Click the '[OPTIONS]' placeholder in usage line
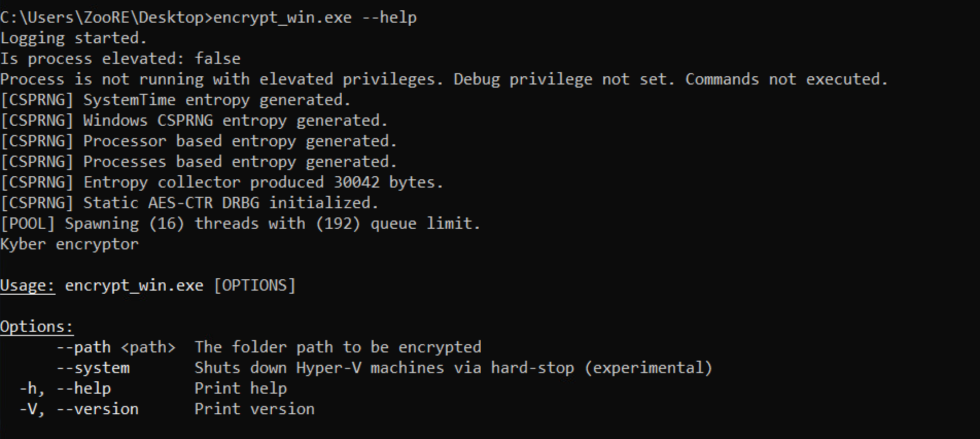 [x=254, y=285]
